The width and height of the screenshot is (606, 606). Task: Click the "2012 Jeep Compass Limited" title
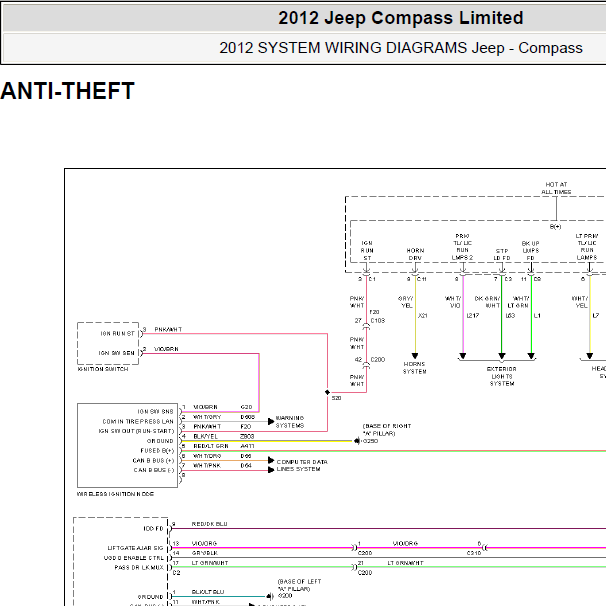pyautogui.click(x=400, y=18)
